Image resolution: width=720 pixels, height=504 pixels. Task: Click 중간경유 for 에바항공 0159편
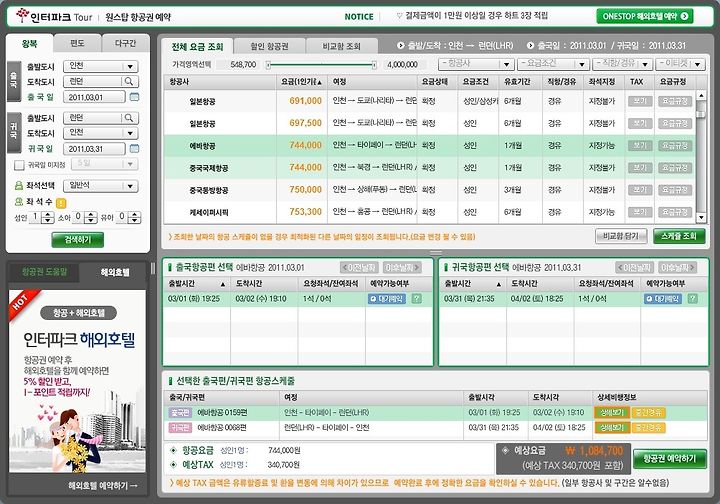tap(648, 413)
